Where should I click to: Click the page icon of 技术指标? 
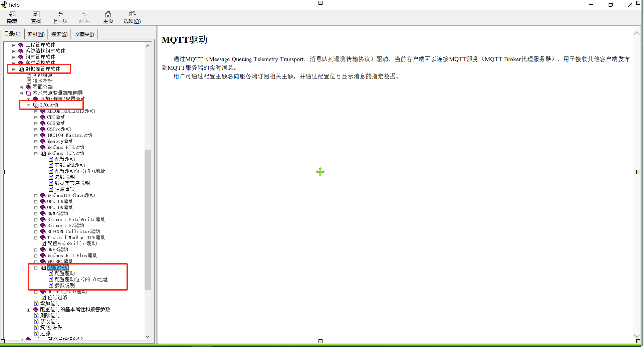pos(29,81)
